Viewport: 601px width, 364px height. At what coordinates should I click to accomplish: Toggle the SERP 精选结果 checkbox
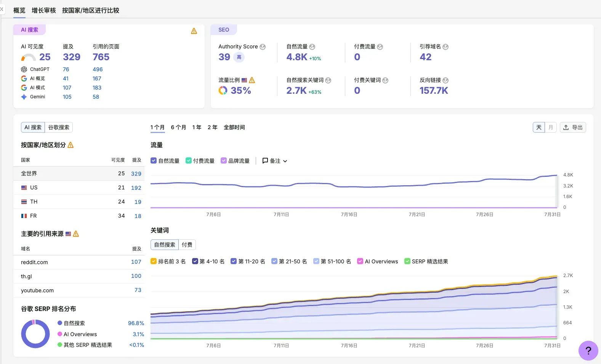pyautogui.click(x=407, y=261)
